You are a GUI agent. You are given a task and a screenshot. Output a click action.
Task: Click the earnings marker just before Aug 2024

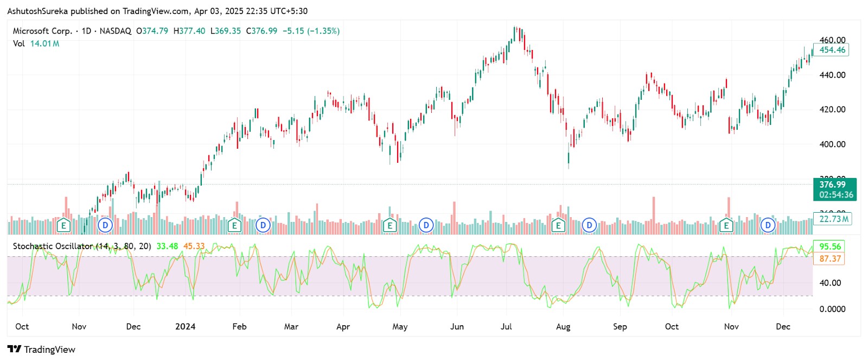click(x=558, y=225)
